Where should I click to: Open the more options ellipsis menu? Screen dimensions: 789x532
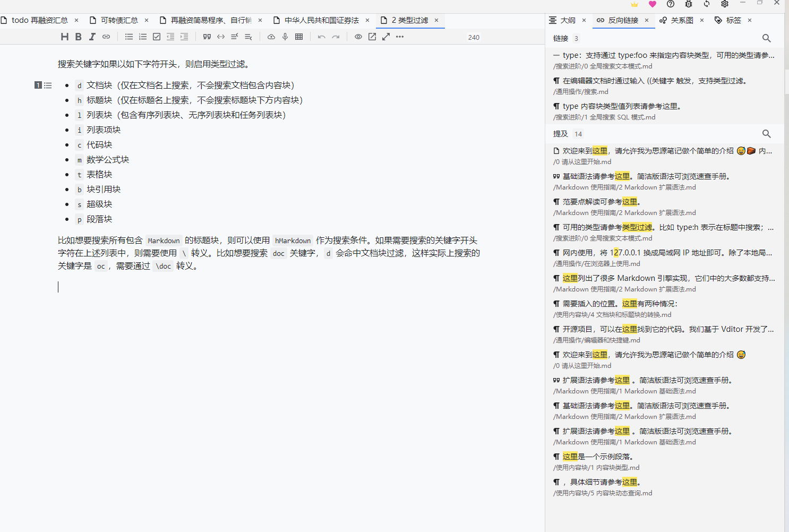(x=400, y=37)
